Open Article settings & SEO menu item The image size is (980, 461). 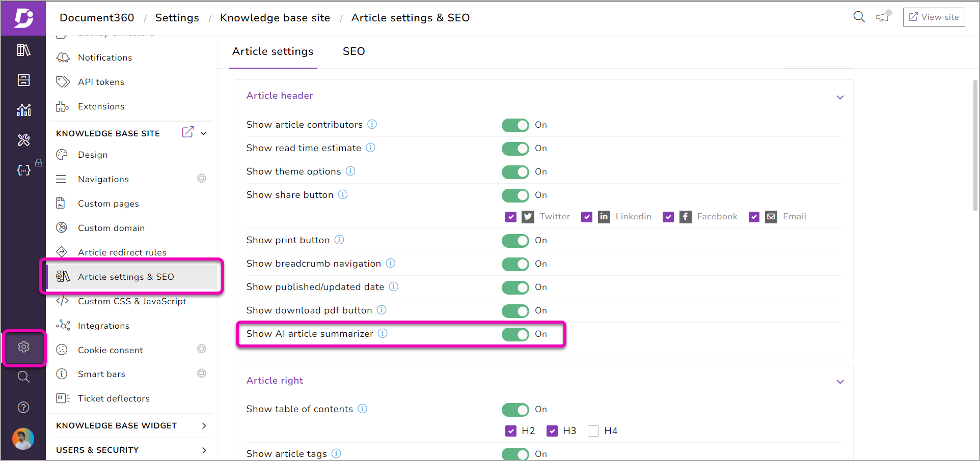coord(132,277)
